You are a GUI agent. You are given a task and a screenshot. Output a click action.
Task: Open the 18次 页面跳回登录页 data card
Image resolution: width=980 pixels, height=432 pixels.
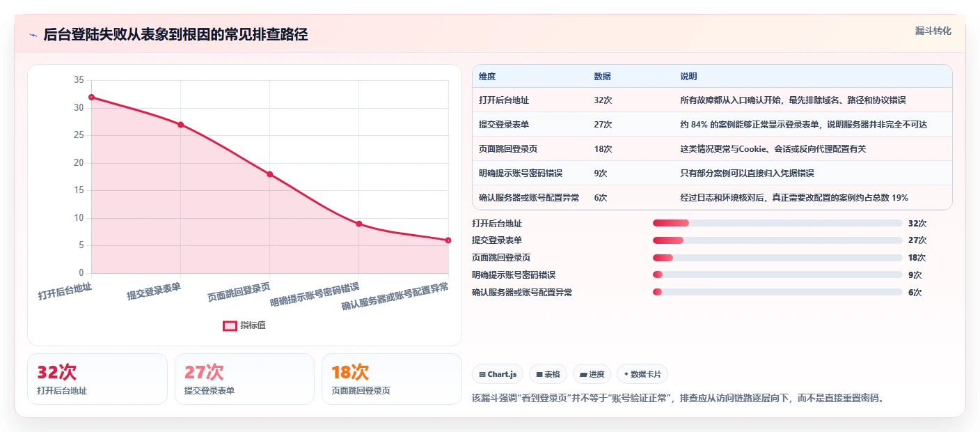[392, 379]
